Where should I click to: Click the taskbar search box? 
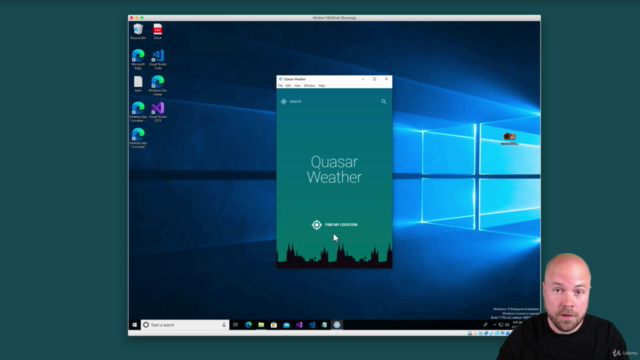[184, 325]
